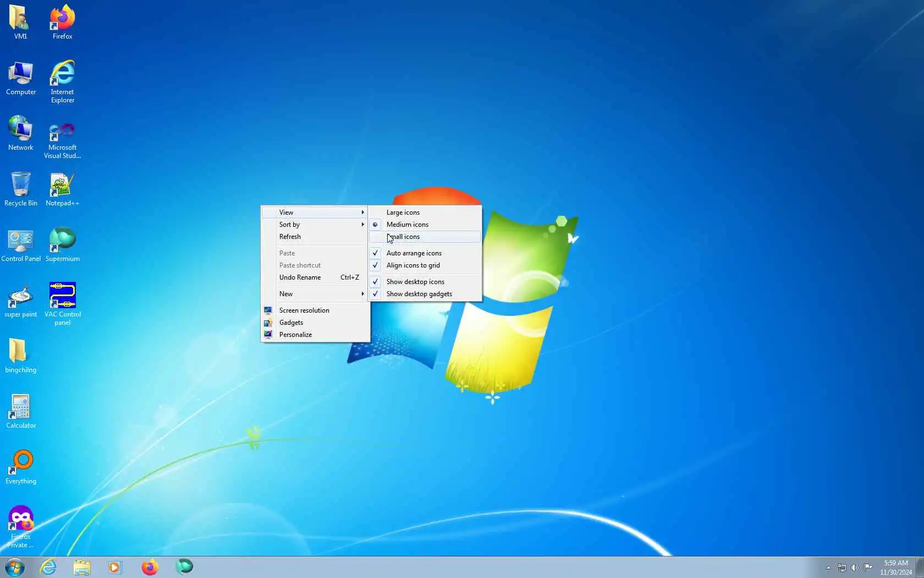The image size is (924, 578).
Task: Expand the New submenu
Action: tap(315, 294)
